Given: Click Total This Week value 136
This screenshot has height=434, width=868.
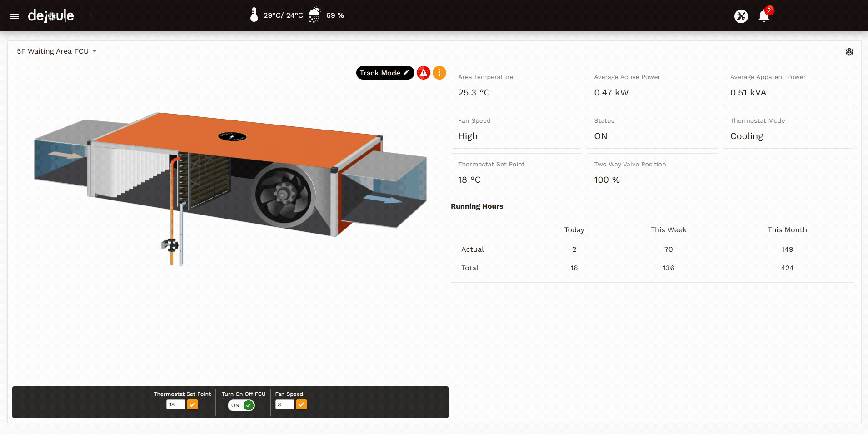Looking at the screenshot, I should [668, 268].
